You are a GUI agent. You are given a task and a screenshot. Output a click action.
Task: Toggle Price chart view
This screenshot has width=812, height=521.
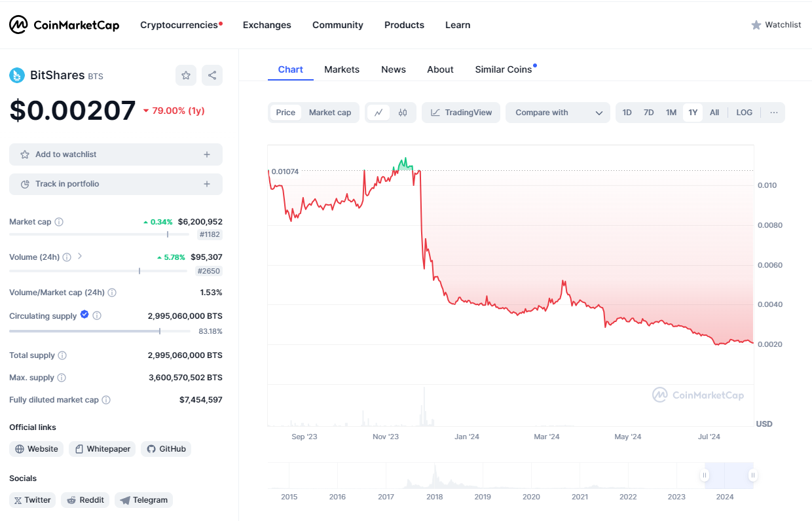click(286, 113)
